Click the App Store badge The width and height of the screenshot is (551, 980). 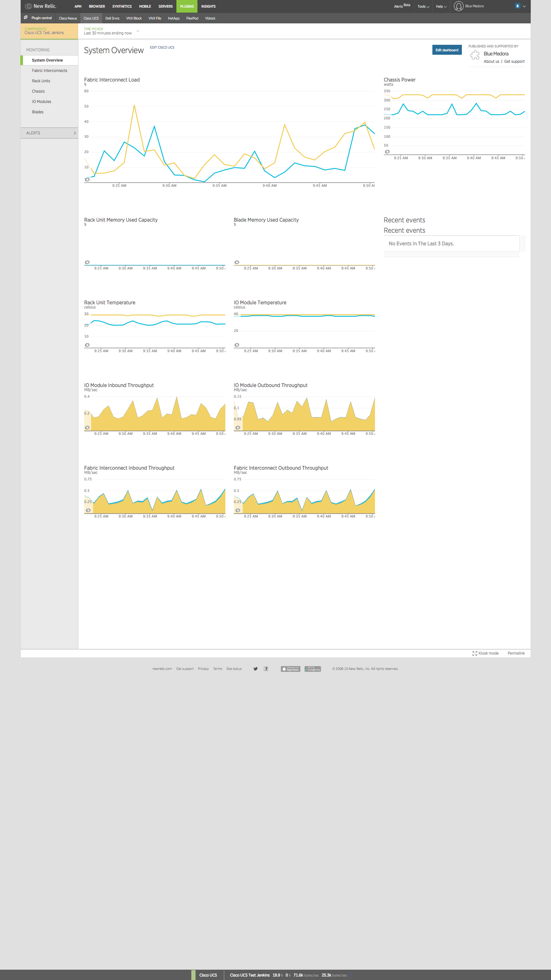(290, 669)
